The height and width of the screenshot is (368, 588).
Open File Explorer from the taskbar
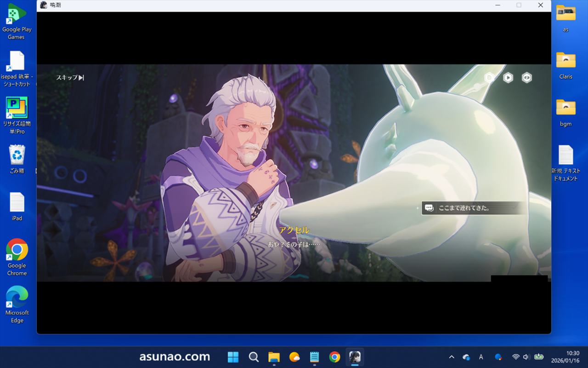[x=274, y=357]
